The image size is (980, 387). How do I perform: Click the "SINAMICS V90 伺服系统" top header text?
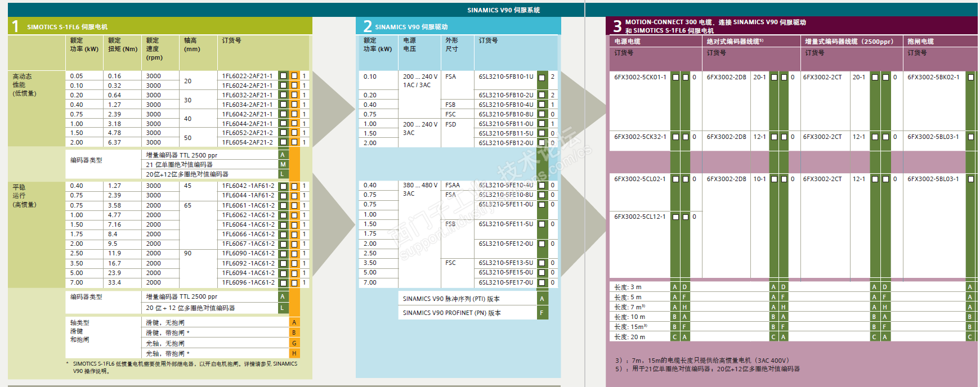503,10
